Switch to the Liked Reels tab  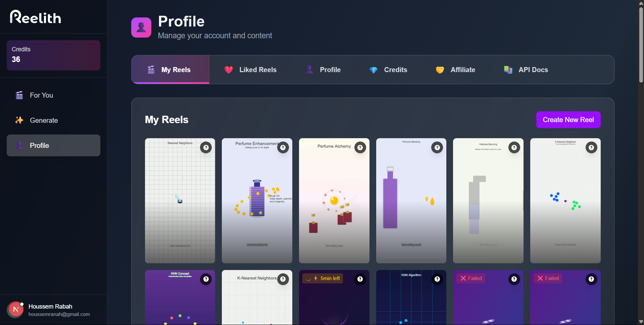251,70
